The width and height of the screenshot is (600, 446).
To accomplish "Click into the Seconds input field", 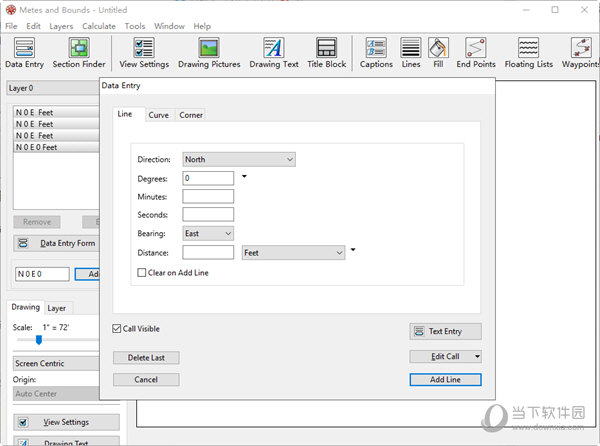I will (x=208, y=215).
